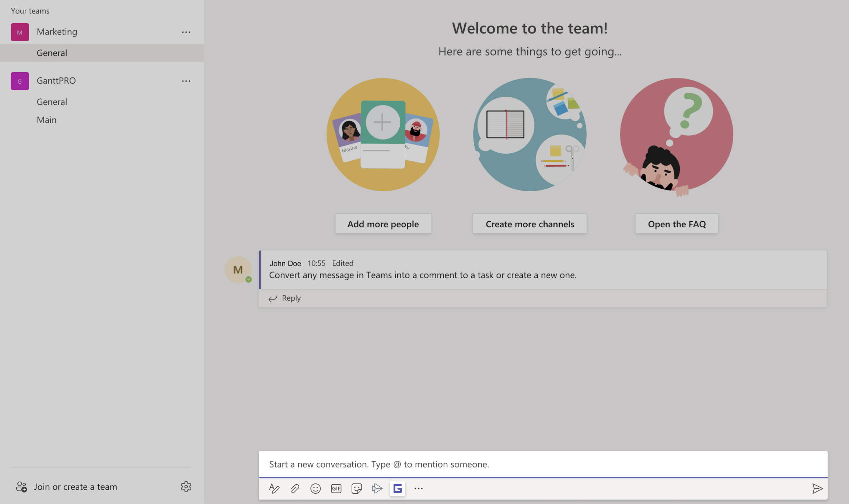Open more options for GanttPRO team

click(x=186, y=81)
